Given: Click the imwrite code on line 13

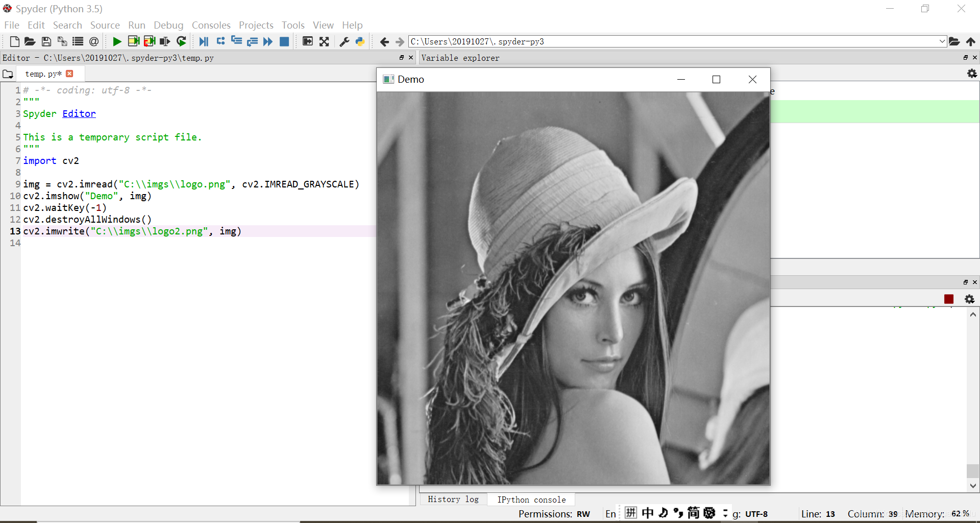Looking at the screenshot, I should (132, 231).
